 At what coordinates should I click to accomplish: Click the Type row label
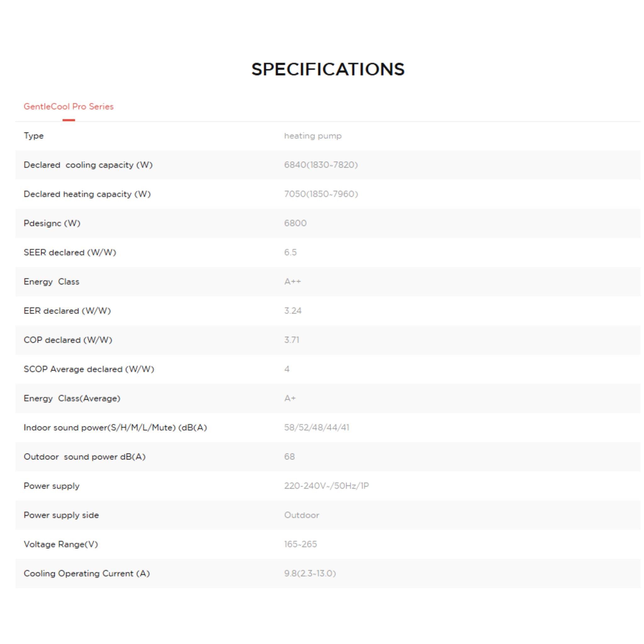34,136
